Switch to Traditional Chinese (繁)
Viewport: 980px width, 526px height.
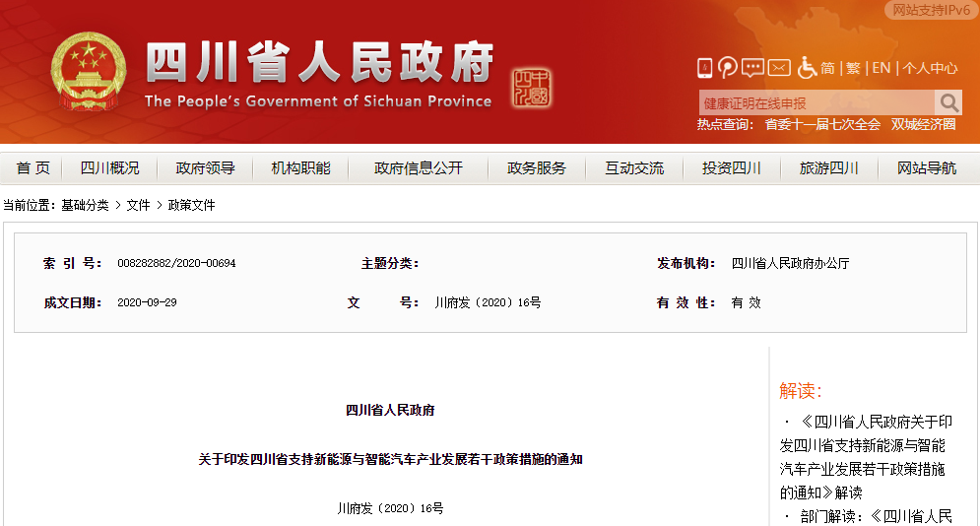click(853, 68)
